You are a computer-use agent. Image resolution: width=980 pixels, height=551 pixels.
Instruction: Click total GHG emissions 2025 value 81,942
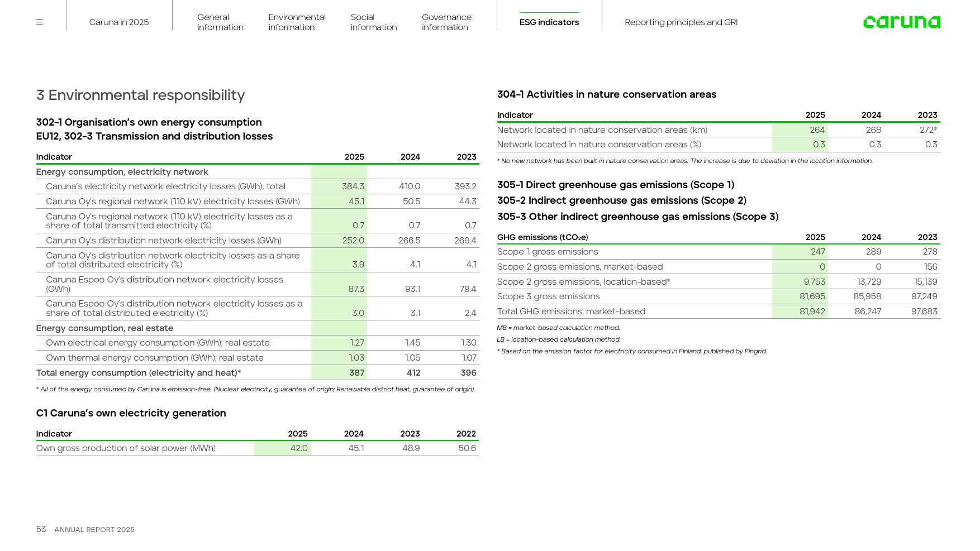[x=812, y=312]
